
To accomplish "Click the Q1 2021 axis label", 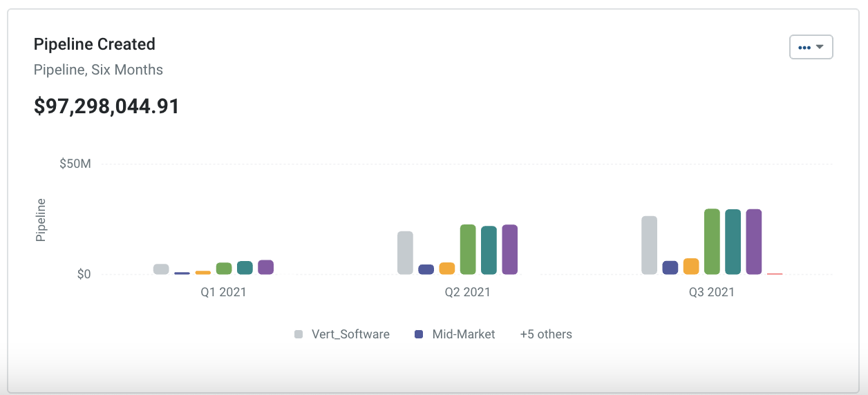I will pos(223,292).
